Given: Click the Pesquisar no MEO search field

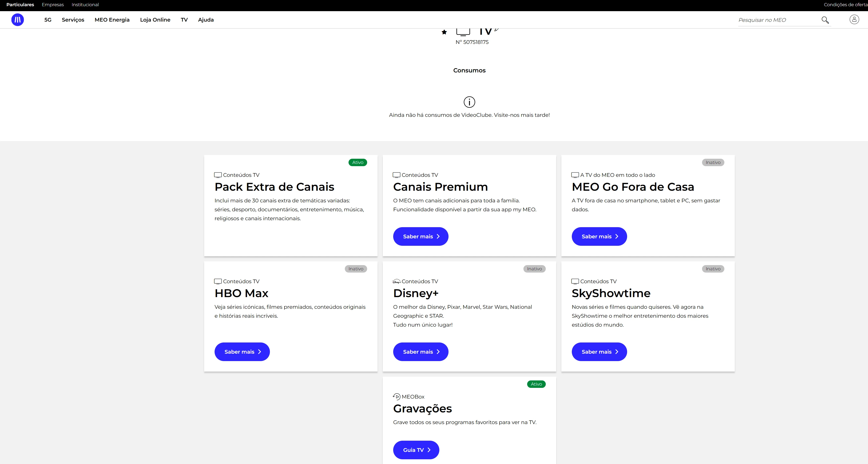Looking at the screenshot, I should [775, 20].
